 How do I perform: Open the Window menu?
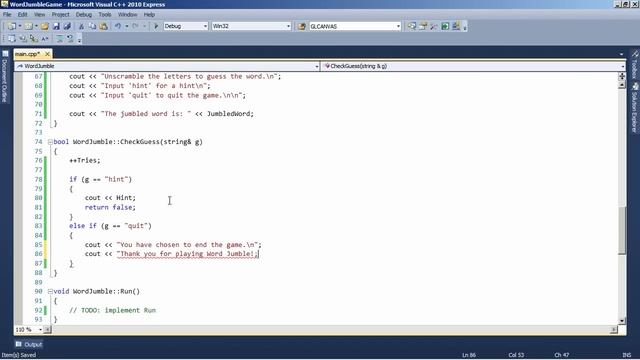click(127, 14)
